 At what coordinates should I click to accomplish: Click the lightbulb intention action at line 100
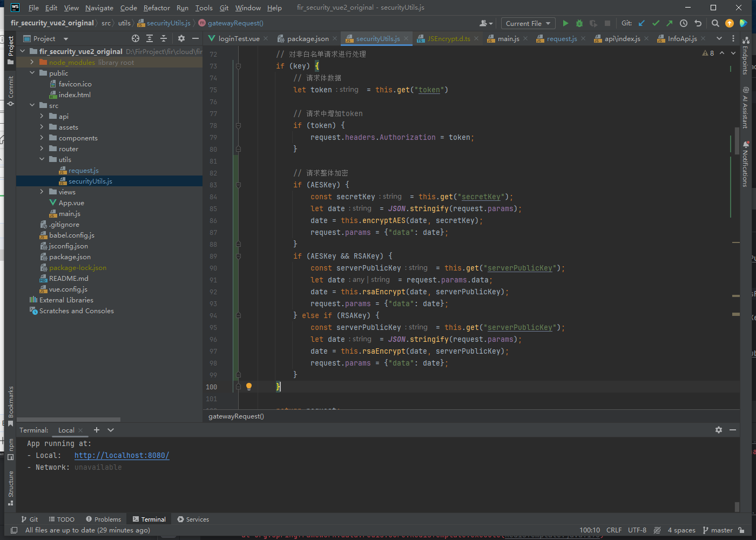pos(249,387)
